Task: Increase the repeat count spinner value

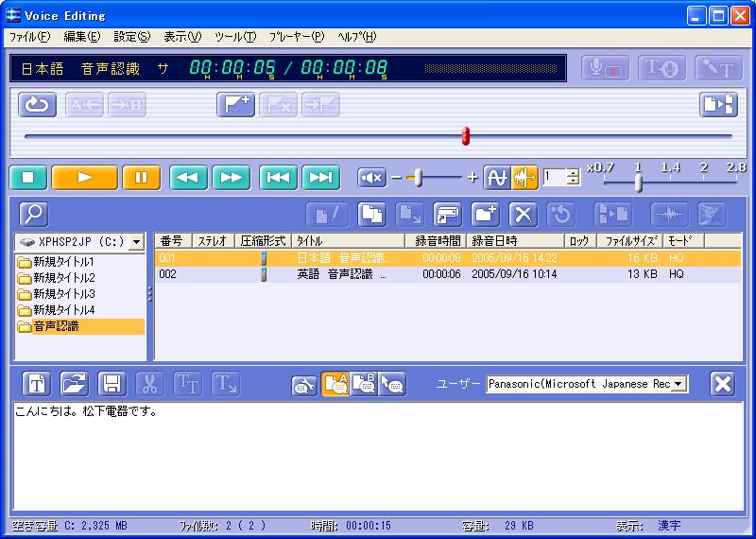Action: (x=574, y=172)
